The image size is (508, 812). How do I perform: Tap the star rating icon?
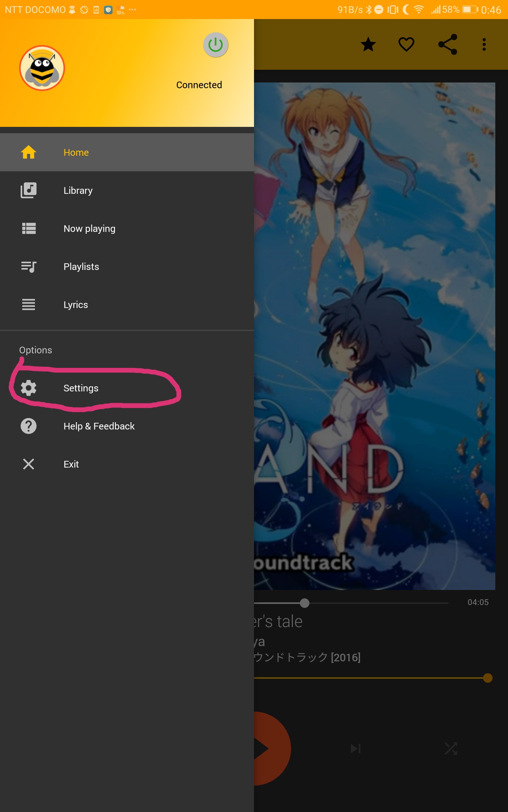(368, 44)
